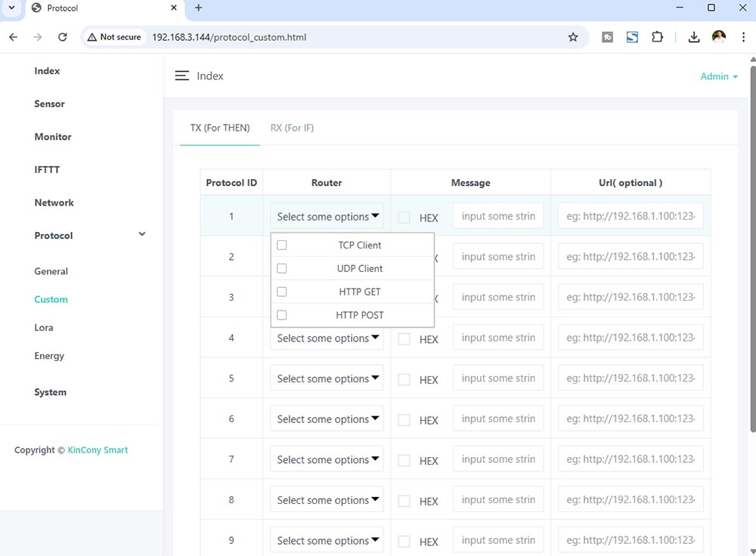Open the browser extensions puzzle icon

657,37
